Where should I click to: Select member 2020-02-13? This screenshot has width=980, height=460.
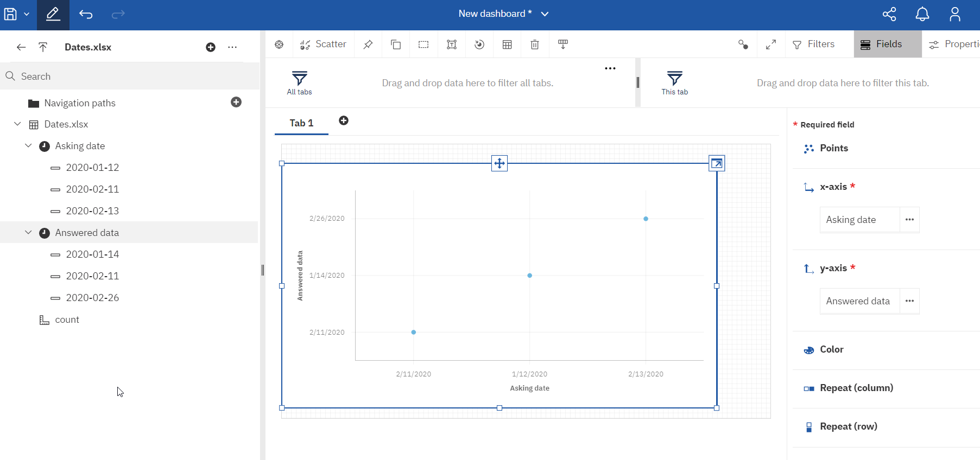coord(92,211)
